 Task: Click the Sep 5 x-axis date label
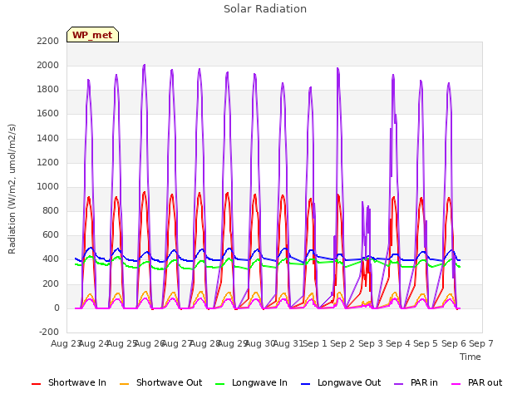click(426, 343)
